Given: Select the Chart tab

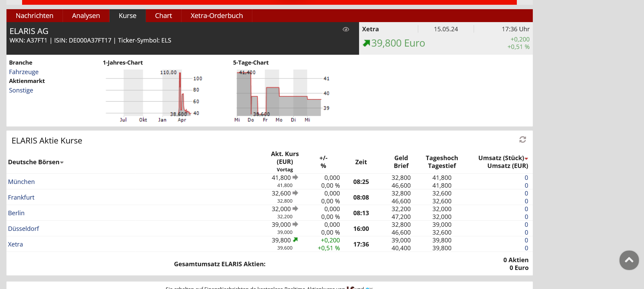Looking at the screenshot, I should (163, 16).
